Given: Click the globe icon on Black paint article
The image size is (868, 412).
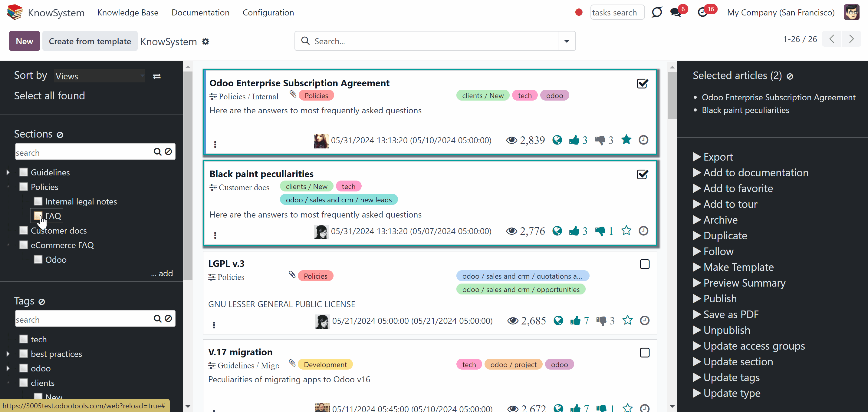Looking at the screenshot, I should point(557,231).
